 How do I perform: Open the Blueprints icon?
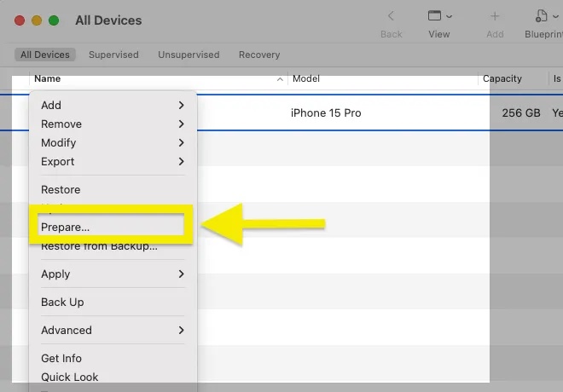coord(542,16)
